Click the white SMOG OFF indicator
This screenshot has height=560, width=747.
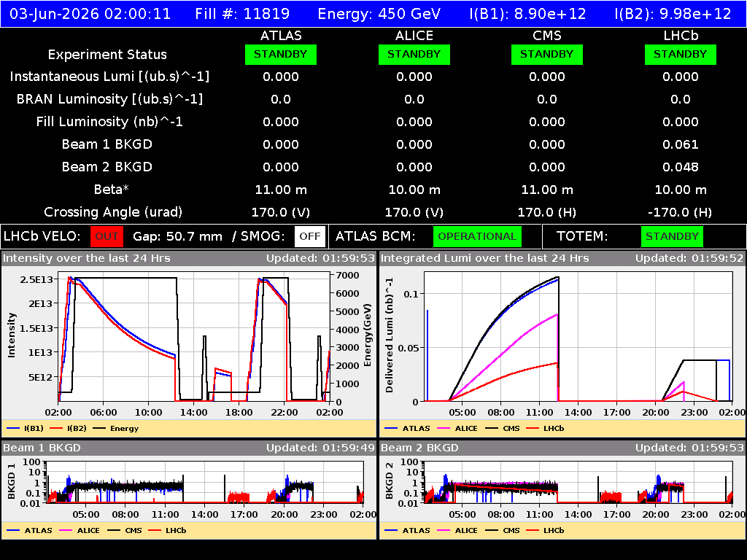(309, 237)
